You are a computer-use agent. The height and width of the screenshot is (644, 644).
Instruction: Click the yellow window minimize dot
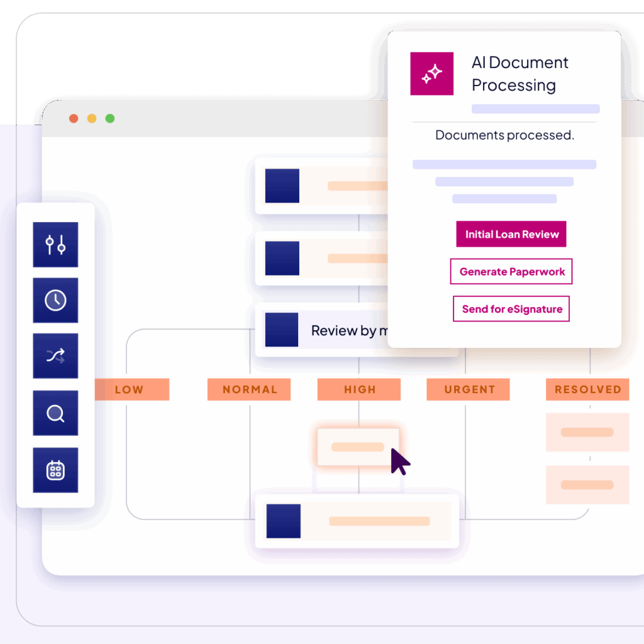click(92, 119)
